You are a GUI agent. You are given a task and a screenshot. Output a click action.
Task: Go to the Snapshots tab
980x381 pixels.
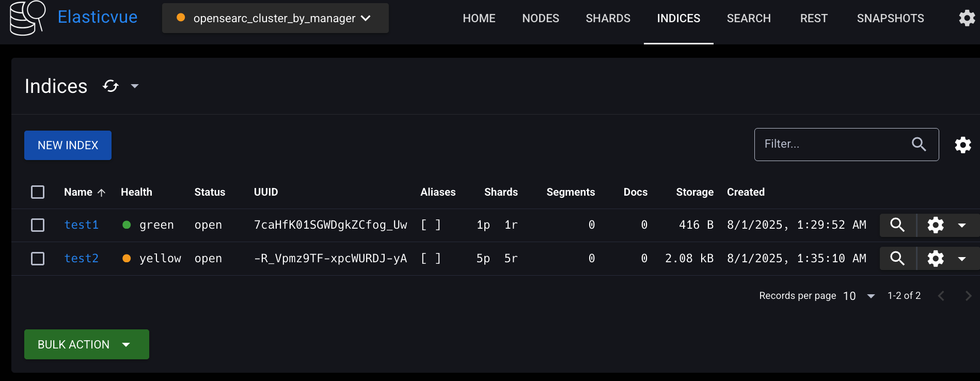coord(890,19)
